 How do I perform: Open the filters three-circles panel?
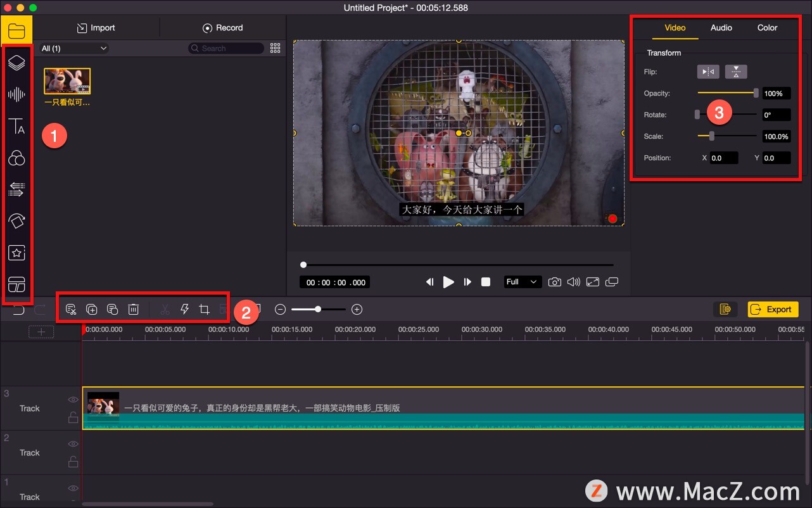[16, 158]
